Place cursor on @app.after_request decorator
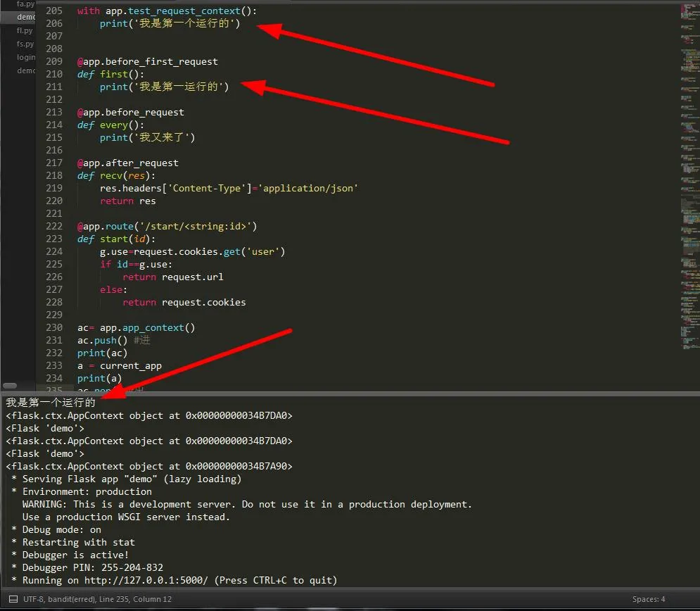 (x=128, y=163)
